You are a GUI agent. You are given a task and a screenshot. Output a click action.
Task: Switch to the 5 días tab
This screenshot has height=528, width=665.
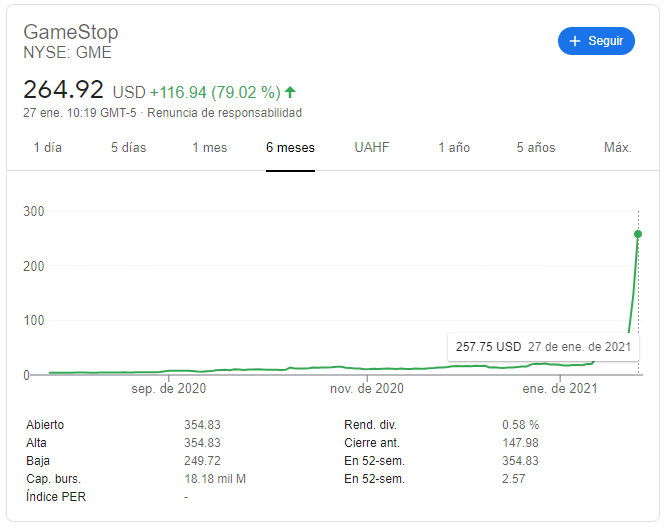[128, 148]
